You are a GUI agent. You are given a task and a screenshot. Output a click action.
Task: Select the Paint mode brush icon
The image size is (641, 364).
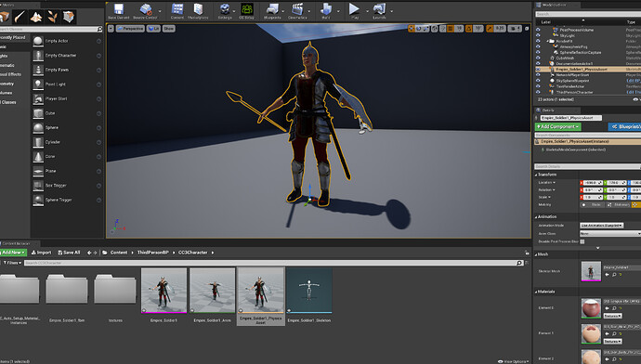click(x=20, y=17)
